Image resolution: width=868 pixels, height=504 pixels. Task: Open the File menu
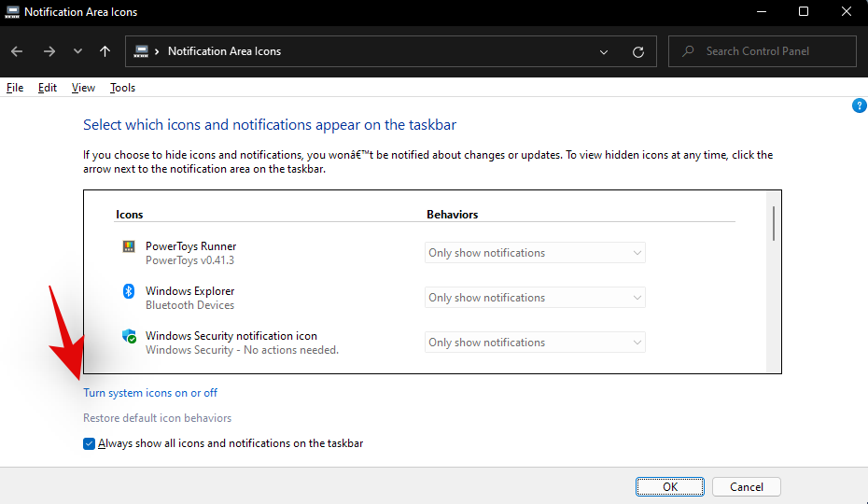pyautogui.click(x=15, y=88)
